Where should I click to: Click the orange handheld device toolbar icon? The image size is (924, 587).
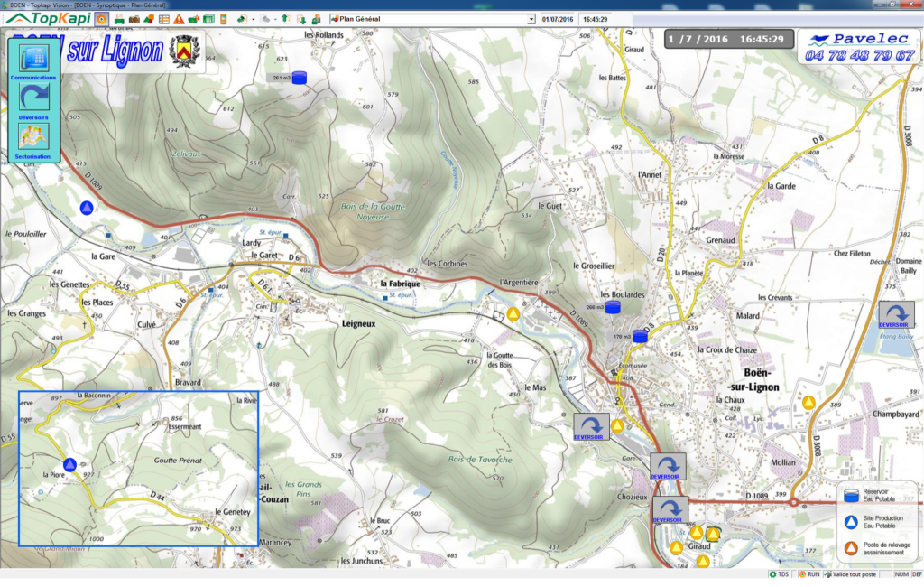[x=224, y=20]
